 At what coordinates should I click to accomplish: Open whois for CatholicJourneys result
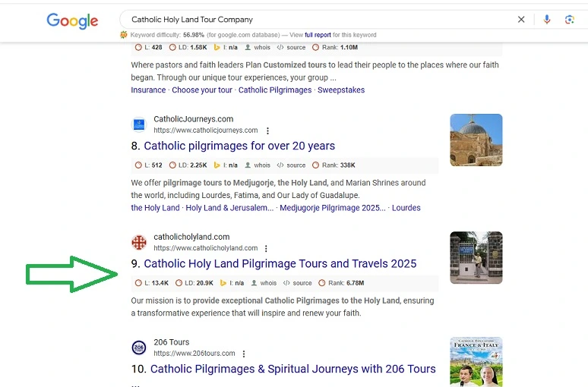click(x=258, y=165)
